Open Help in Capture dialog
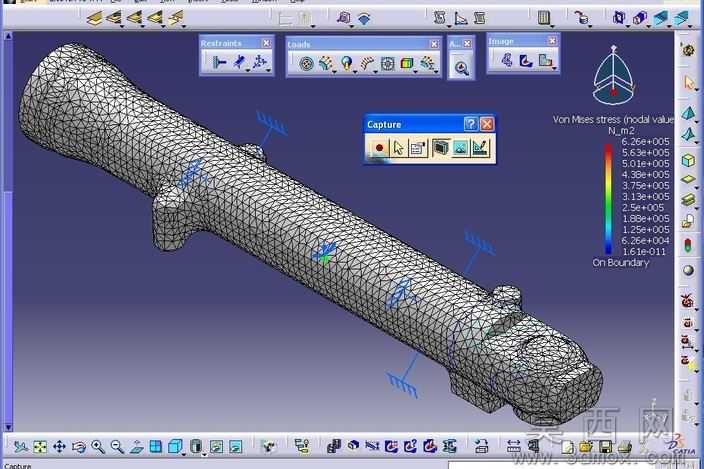704x469 pixels. click(x=471, y=124)
